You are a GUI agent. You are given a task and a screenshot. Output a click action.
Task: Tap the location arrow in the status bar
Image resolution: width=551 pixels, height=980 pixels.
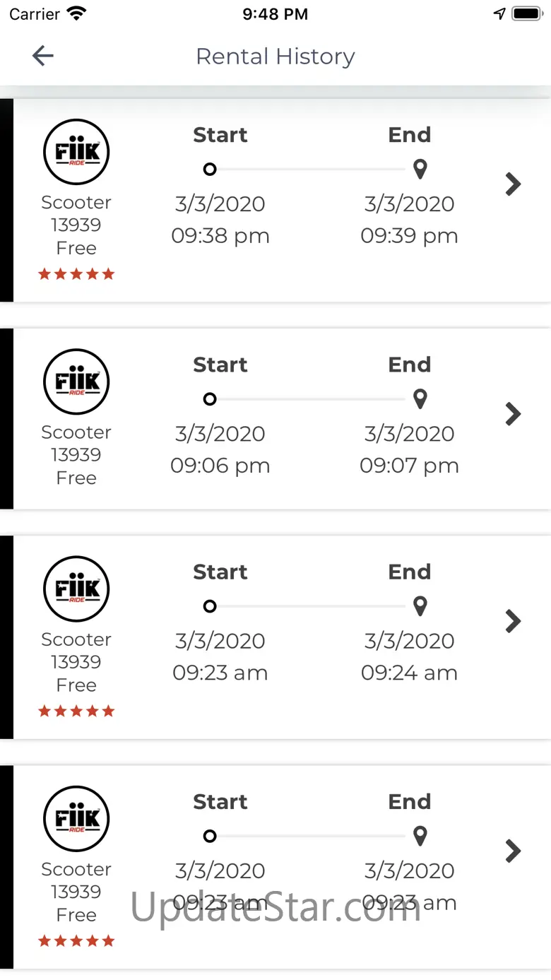(500, 13)
